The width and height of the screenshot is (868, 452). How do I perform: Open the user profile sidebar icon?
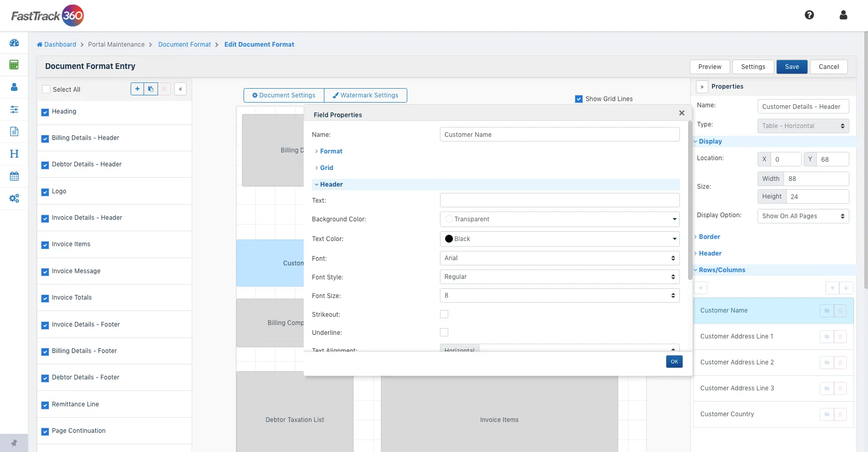click(14, 87)
